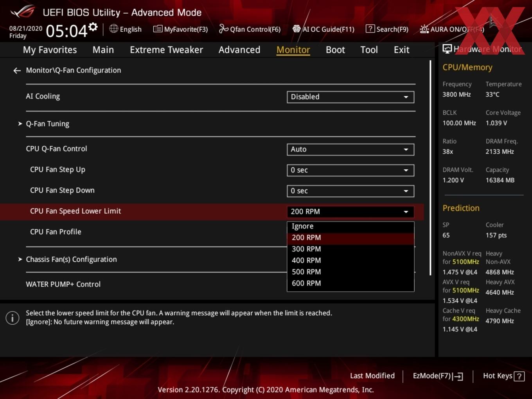
Task: Click the 38x ratio value
Action: [x=448, y=151]
